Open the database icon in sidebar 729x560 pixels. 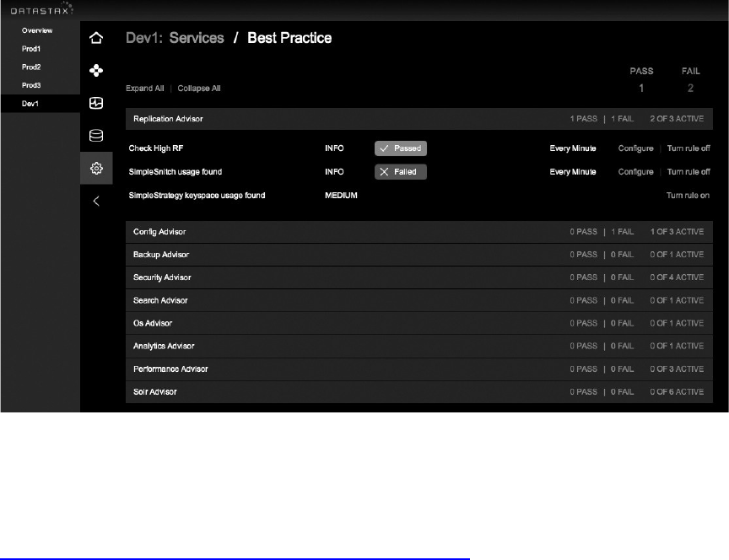(x=96, y=135)
